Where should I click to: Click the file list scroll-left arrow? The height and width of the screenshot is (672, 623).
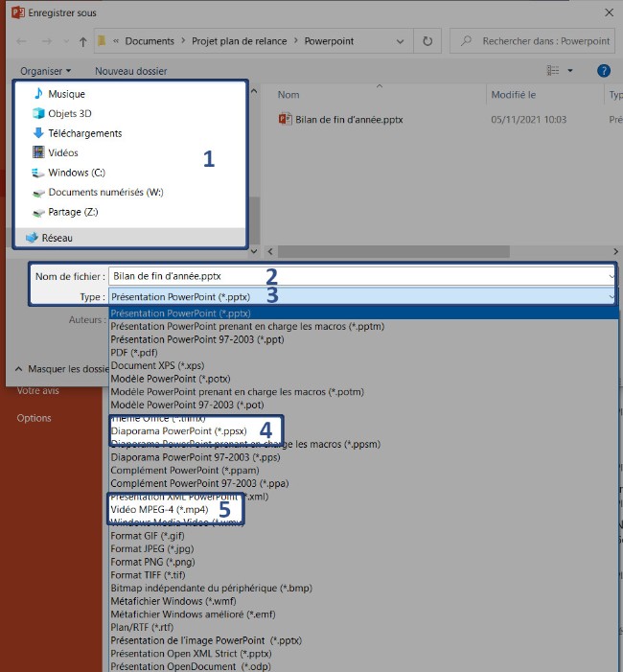(x=270, y=251)
